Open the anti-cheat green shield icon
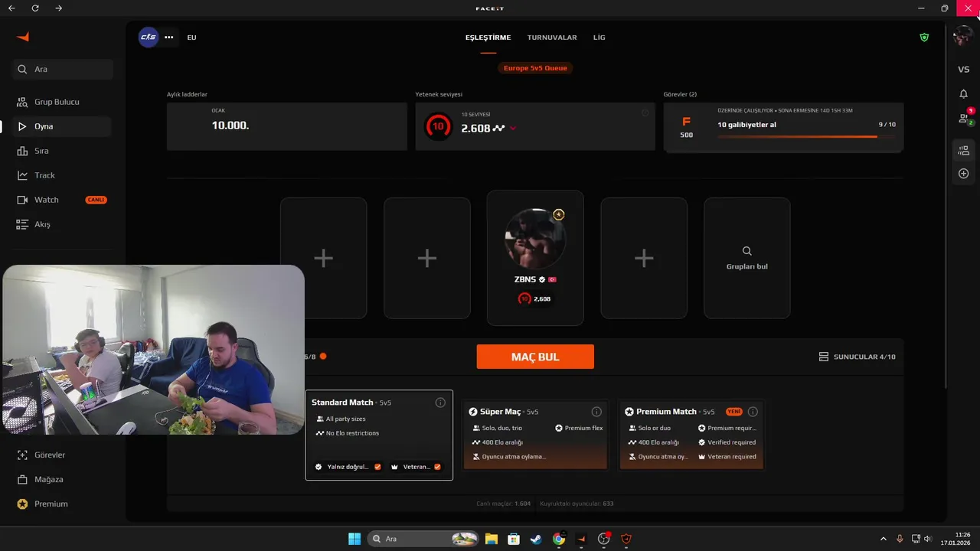980x551 pixels. [924, 37]
